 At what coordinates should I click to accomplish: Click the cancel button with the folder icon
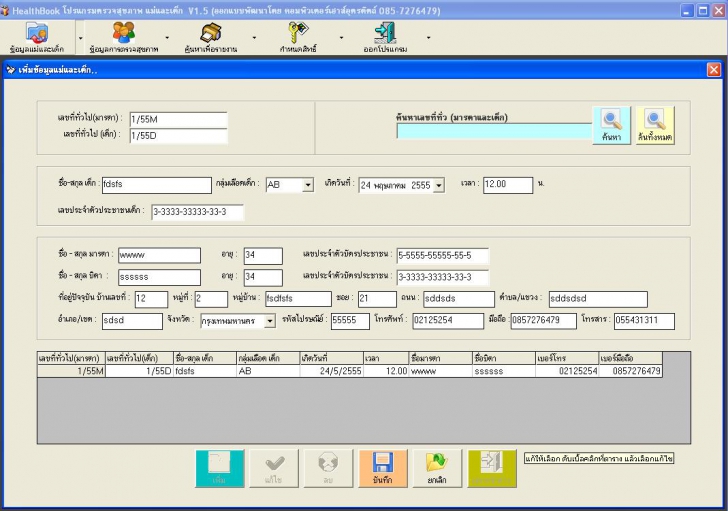click(436, 468)
